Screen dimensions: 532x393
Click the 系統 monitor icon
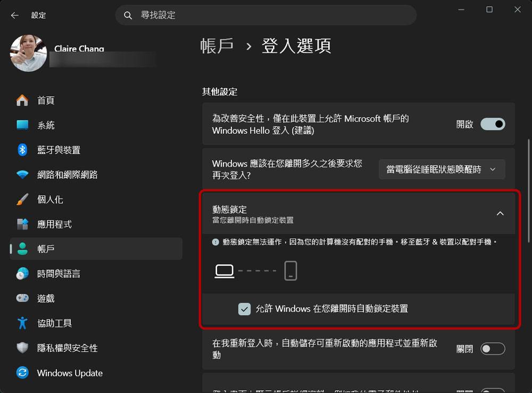click(22, 125)
